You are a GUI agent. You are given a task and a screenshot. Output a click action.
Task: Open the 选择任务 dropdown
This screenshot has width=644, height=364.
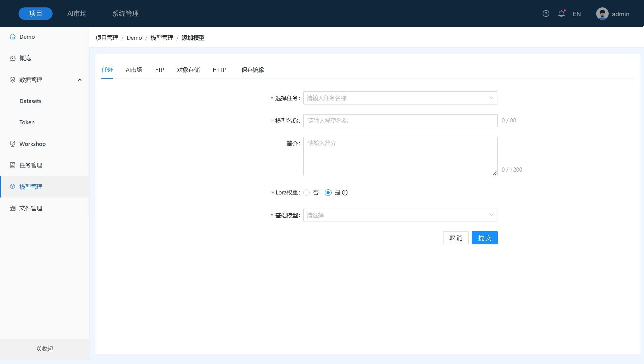click(400, 98)
